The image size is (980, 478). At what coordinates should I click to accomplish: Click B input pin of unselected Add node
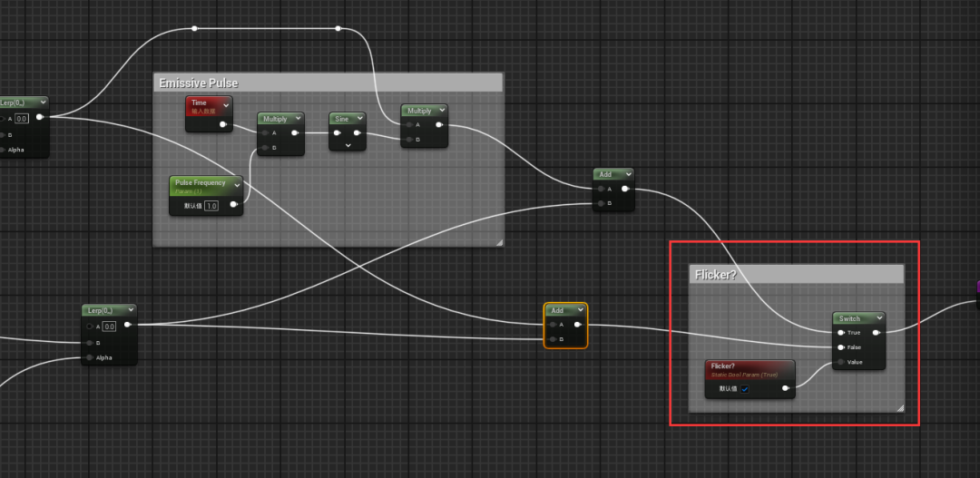point(601,203)
